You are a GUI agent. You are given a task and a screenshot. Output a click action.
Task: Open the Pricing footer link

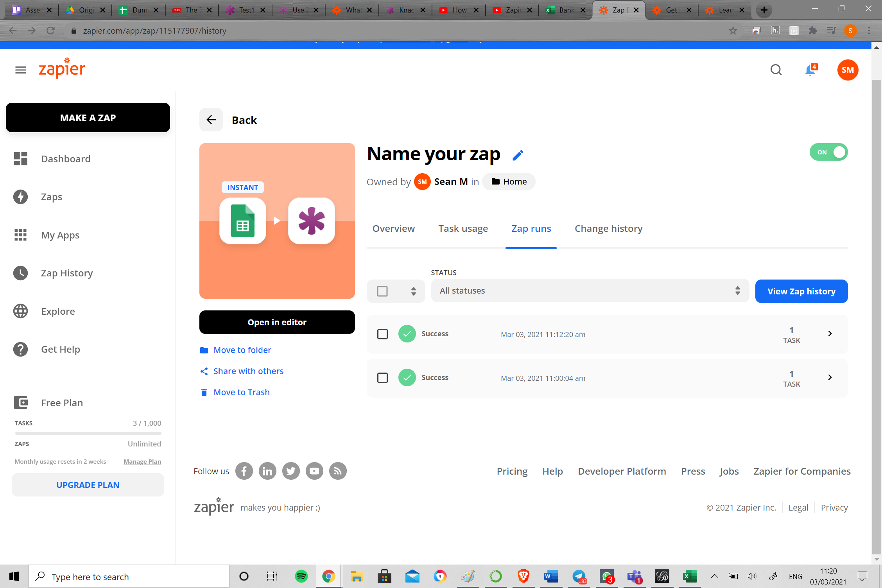click(x=512, y=471)
